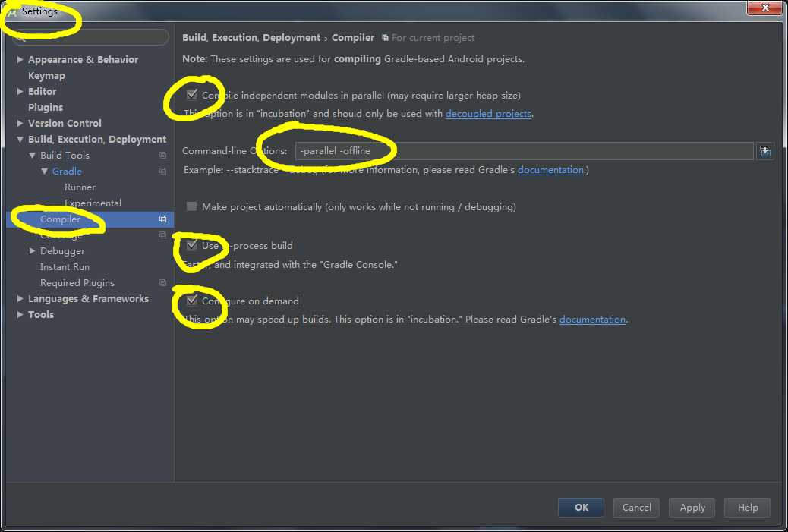The height and width of the screenshot is (532, 788).
Task: Open documentation link under Configure on demand
Action: pyautogui.click(x=592, y=320)
